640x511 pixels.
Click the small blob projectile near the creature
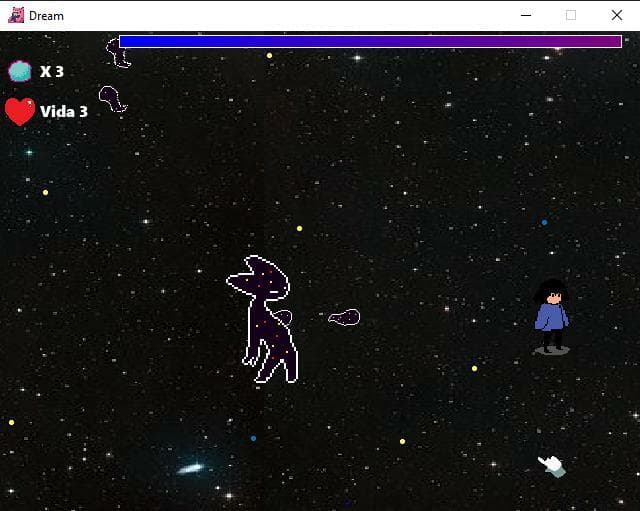(x=344, y=317)
